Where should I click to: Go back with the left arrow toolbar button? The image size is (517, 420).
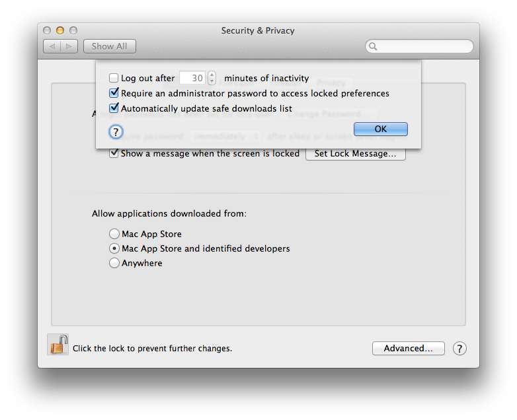[x=52, y=46]
